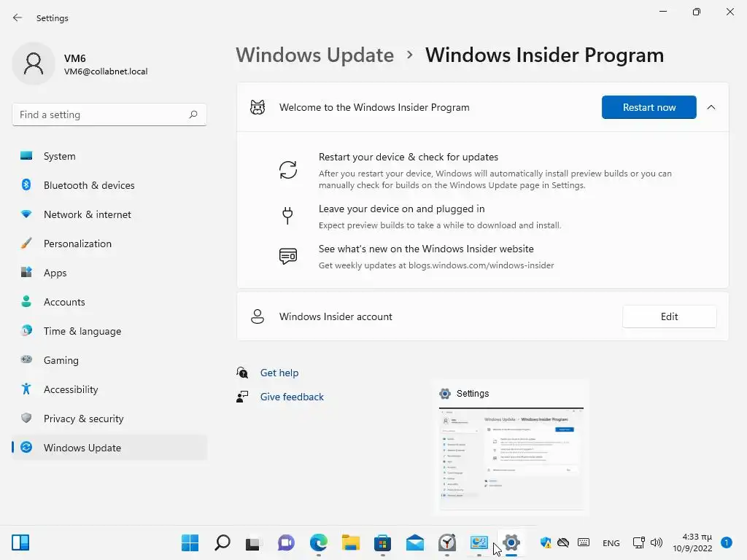Click the restart and check updates icon
The width and height of the screenshot is (747, 560).
(287, 170)
